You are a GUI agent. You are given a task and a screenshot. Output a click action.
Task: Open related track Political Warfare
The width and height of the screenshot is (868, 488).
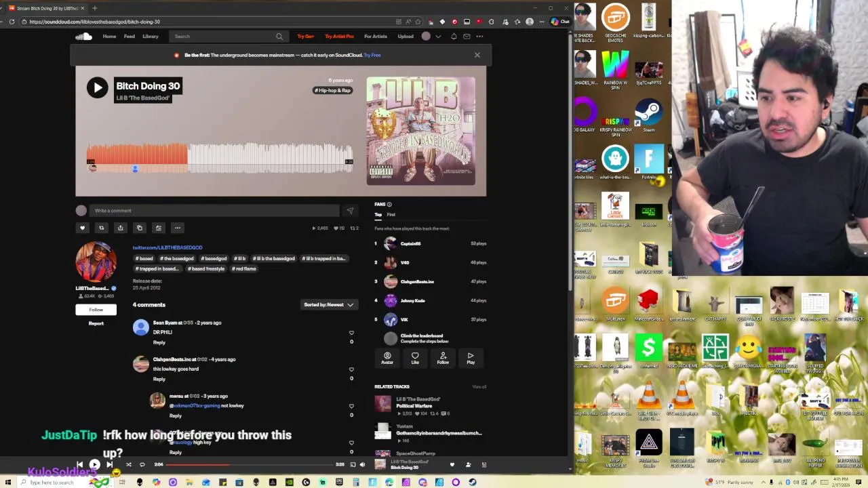point(414,406)
